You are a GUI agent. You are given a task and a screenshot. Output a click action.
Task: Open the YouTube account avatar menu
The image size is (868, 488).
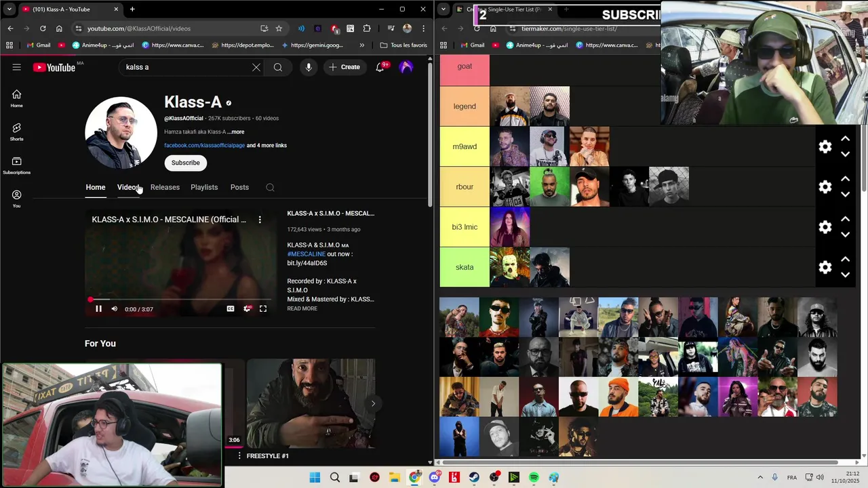[406, 67]
